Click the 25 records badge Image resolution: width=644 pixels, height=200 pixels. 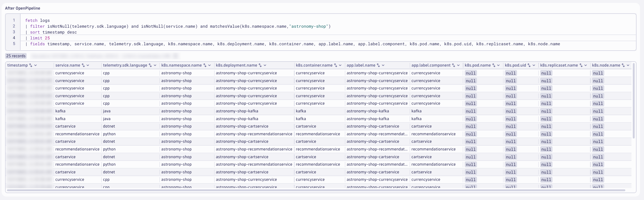[16, 56]
